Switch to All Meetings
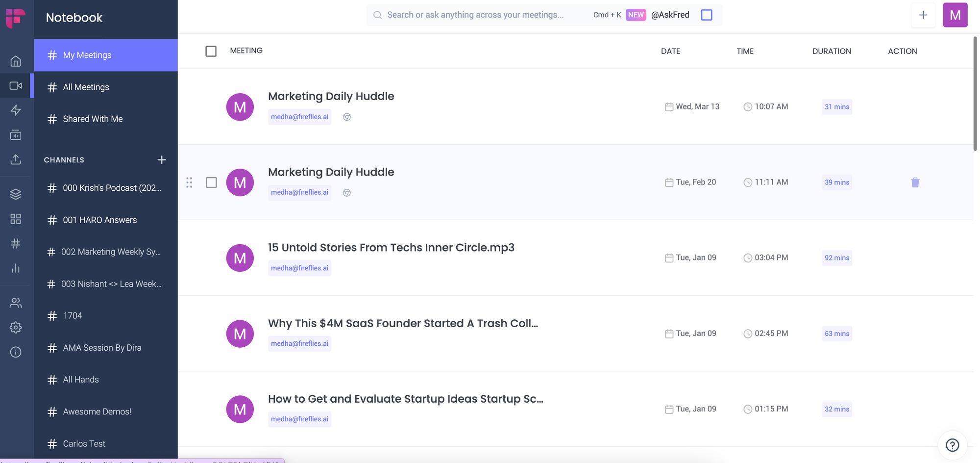Image resolution: width=980 pixels, height=463 pixels. (x=86, y=87)
